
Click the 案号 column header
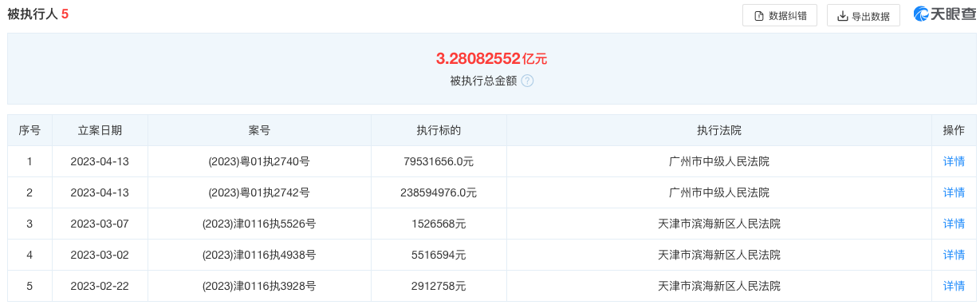point(259,130)
